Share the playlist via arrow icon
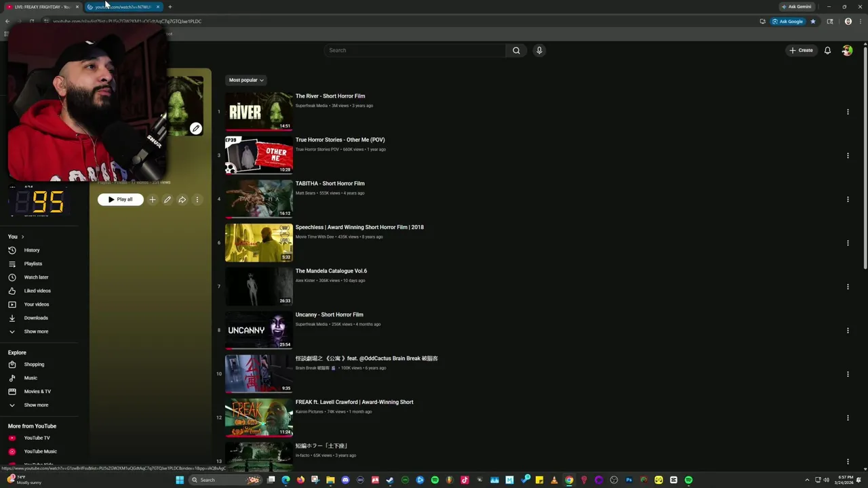Screen dimensions: 868x488 tap(182, 199)
